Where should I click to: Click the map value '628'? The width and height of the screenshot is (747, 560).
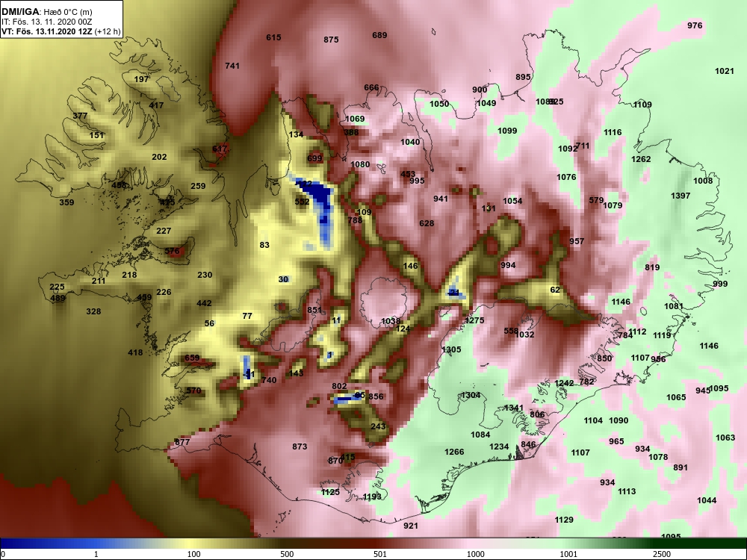point(427,223)
